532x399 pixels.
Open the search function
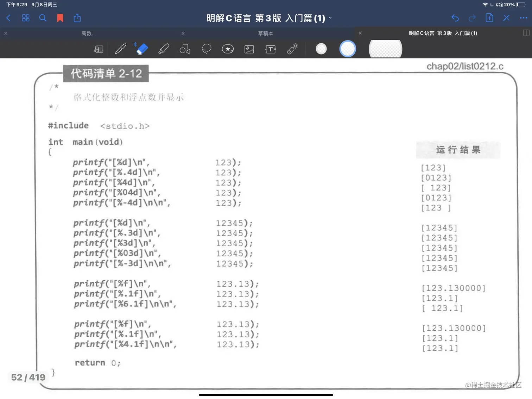coord(43,18)
